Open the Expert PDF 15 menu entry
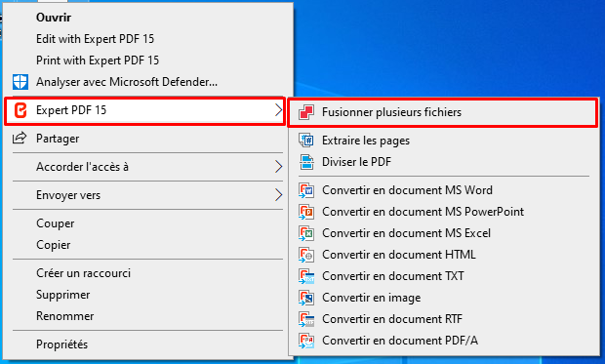The width and height of the screenshot is (605, 364). pos(144,110)
